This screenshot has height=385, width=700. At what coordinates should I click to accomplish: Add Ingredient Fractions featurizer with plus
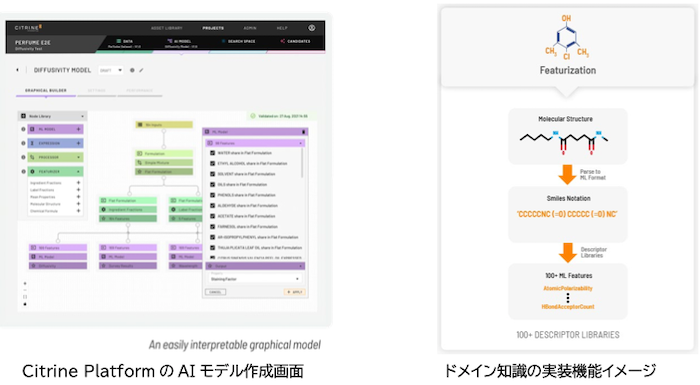(x=79, y=183)
